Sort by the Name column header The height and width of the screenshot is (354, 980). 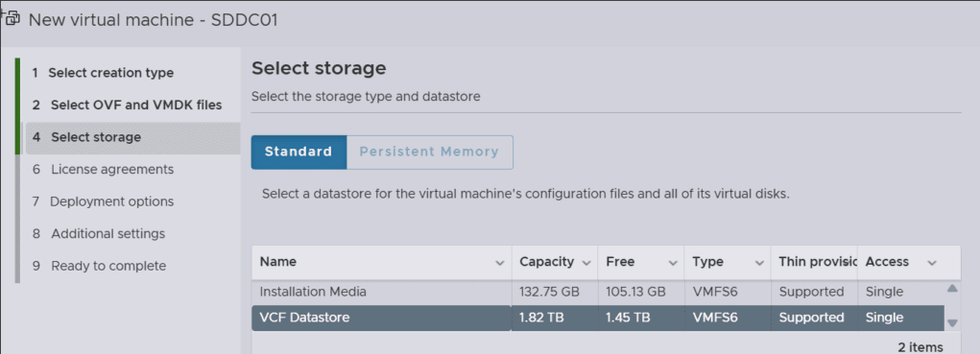point(278,262)
